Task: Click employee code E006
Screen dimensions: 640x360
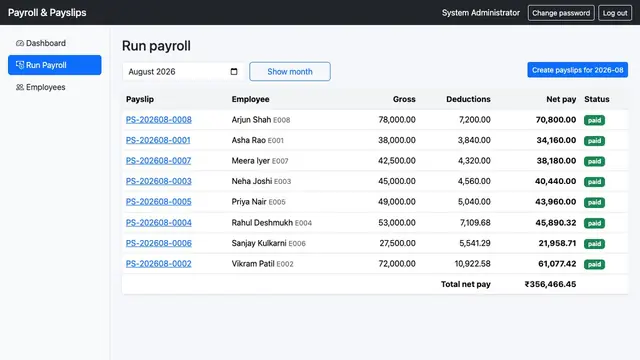Action: (297, 243)
